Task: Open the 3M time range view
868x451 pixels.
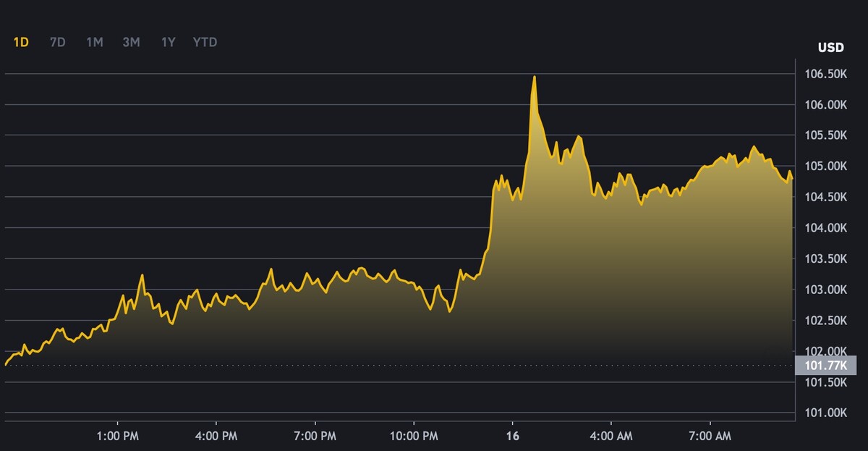Action: [131, 42]
